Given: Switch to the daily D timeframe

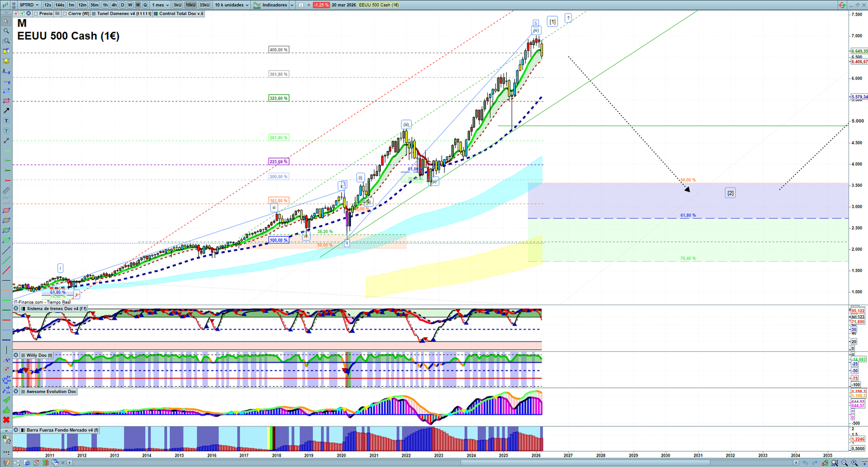Looking at the screenshot, I should [x=122, y=5].
